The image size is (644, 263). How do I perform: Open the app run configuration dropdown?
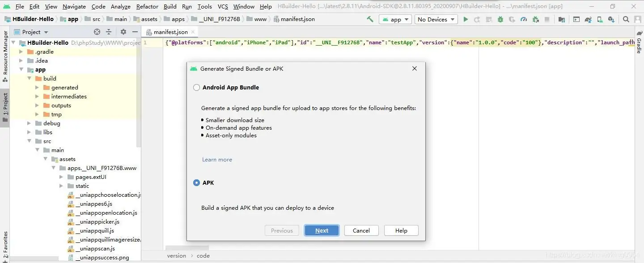pos(395,19)
